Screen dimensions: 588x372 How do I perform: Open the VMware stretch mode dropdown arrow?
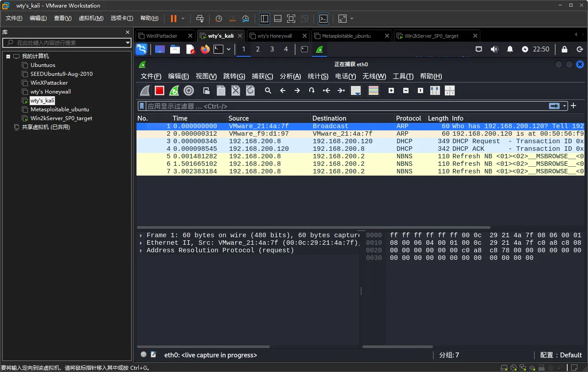[352, 19]
